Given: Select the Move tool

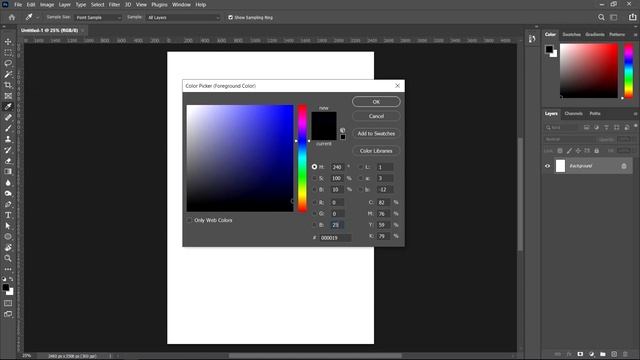Looking at the screenshot, I should point(8,42).
